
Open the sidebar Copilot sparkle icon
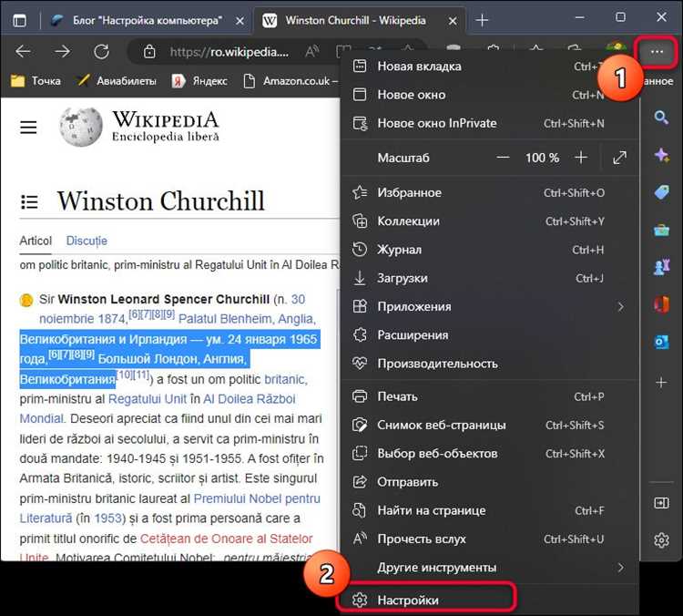[661, 155]
